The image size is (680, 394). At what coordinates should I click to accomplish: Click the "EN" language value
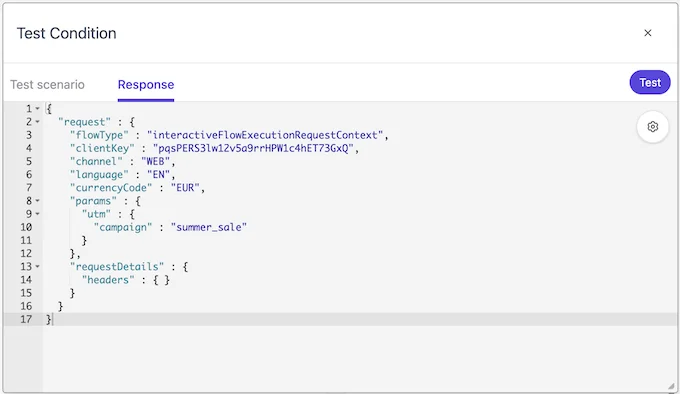159,175
